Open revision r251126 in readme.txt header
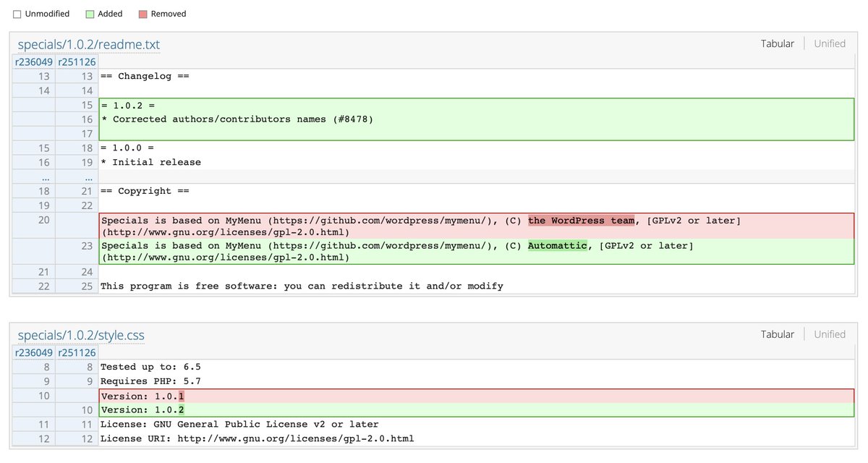The height and width of the screenshot is (463, 868). click(77, 62)
